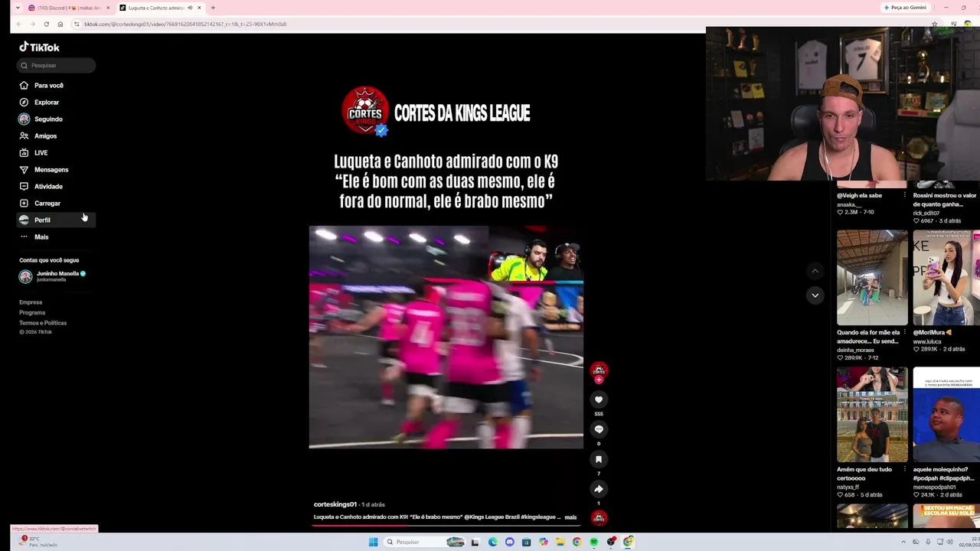Reload the TikTok page

(46, 24)
